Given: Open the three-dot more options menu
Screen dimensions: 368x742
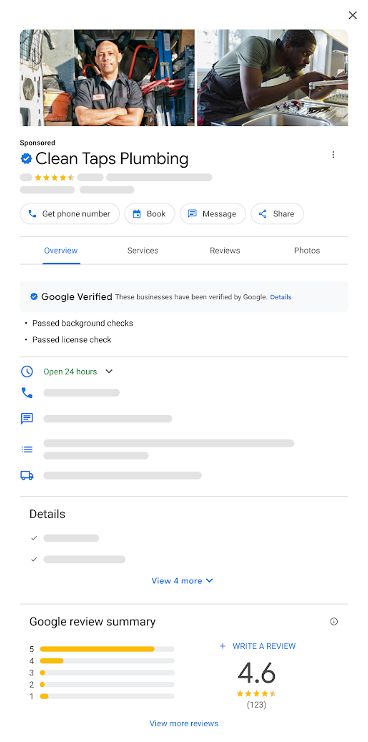Looking at the screenshot, I should pos(333,155).
